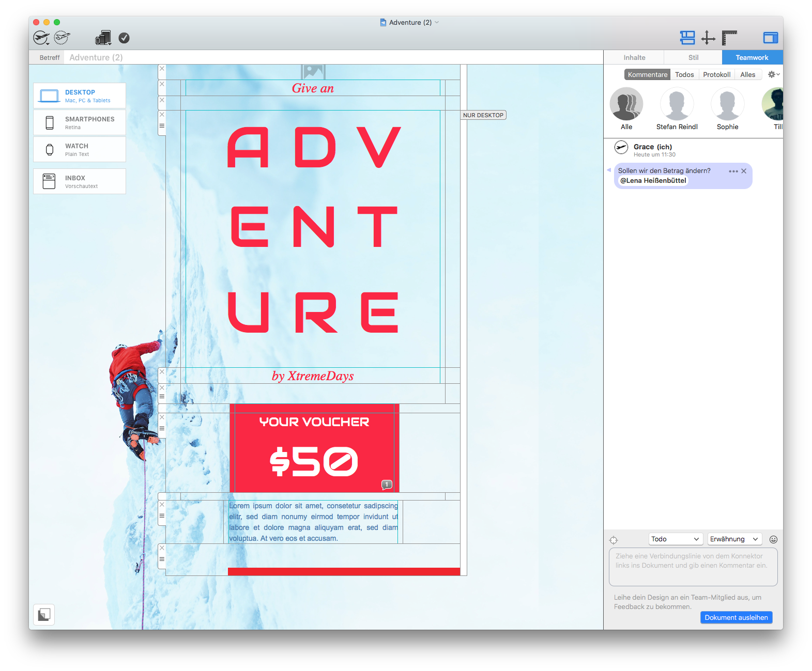The height and width of the screenshot is (671, 812).
Task: Open the Todo dropdown
Action: (x=676, y=539)
